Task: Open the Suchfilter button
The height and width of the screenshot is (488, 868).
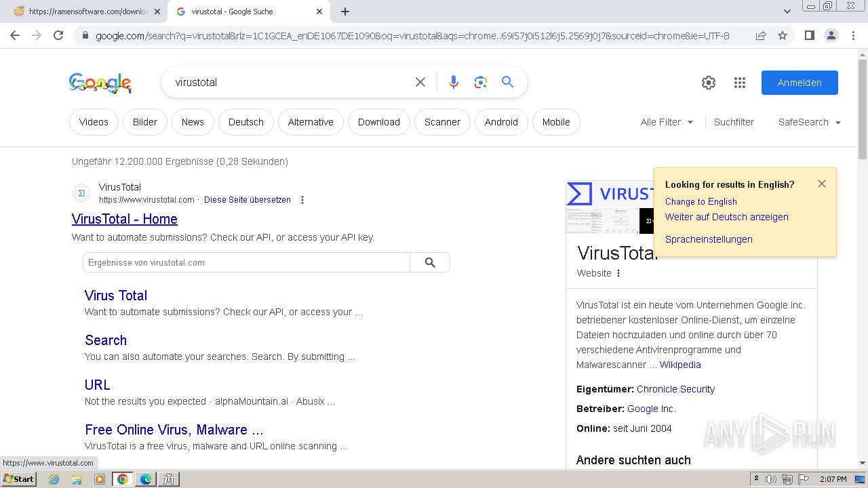Action: click(734, 122)
